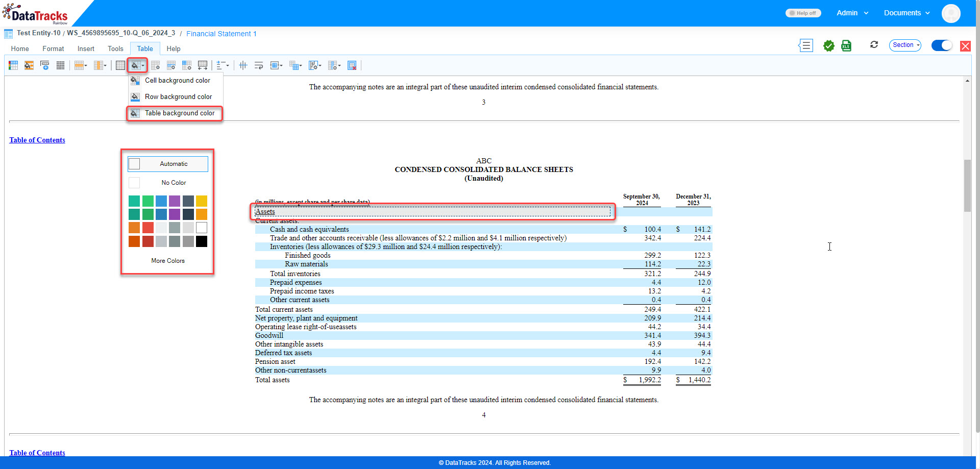Screen dimensions: 980x469
Task: Pick the bright red color swatch
Action: (148, 228)
